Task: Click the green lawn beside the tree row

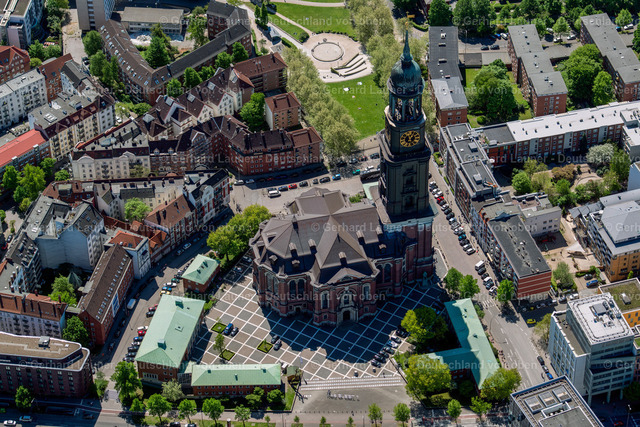Action: [362, 102]
